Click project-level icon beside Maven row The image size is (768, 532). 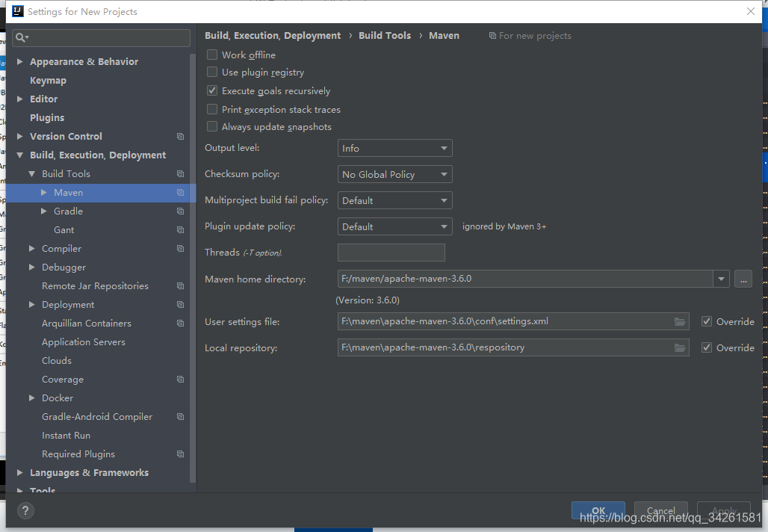(180, 193)
